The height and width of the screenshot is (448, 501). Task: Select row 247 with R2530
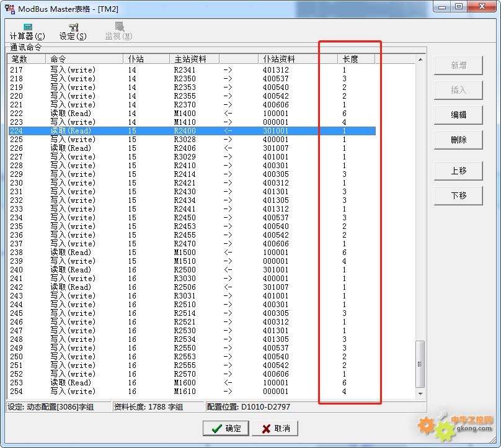tap(192, 330)
